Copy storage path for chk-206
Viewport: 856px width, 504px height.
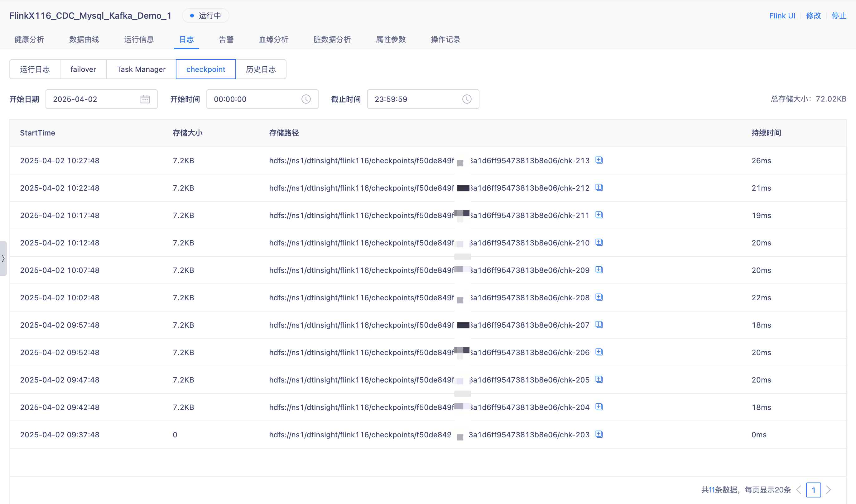click(599, 352)
